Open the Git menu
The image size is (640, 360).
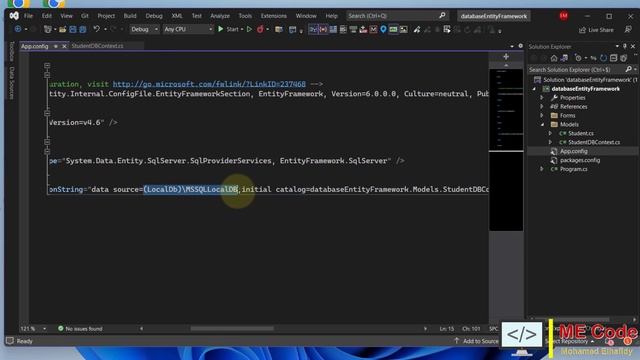[84, 16]
